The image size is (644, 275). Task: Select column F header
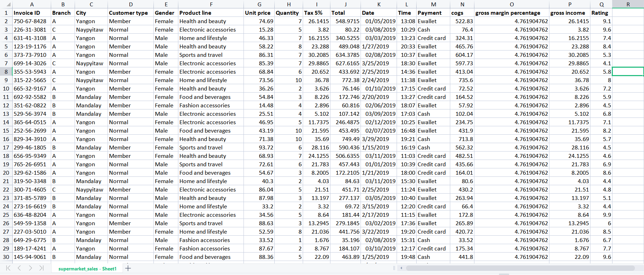pos(211,5)
